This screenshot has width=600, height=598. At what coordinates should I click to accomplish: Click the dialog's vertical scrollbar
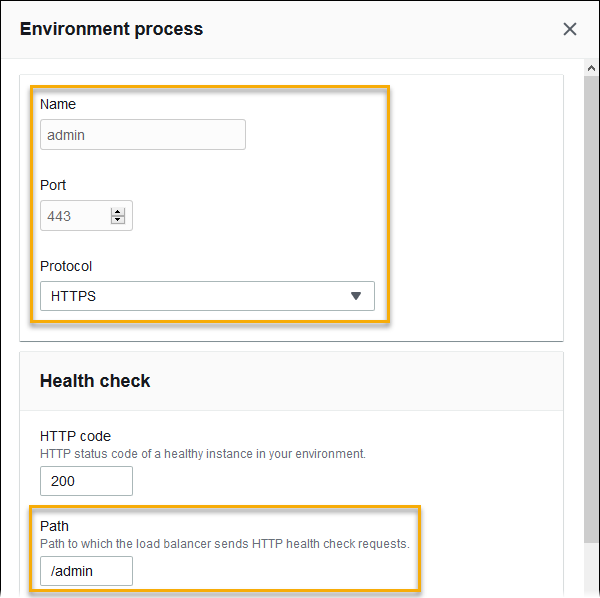(591, 300)
